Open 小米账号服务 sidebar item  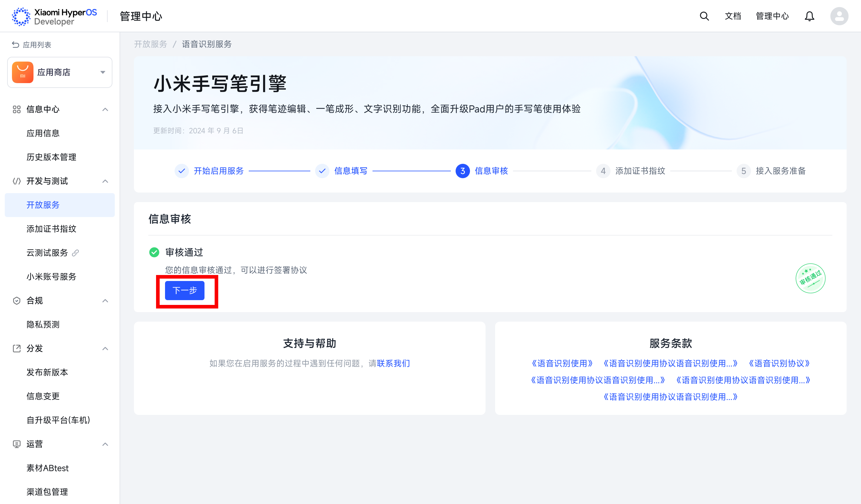click(60, 277)
